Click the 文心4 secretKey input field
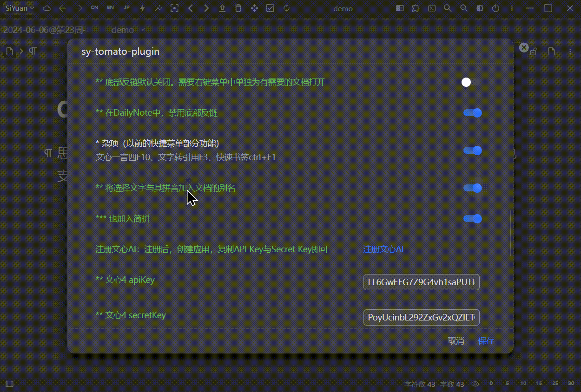Viewport: 581px width, 392px height. point(422,318)
